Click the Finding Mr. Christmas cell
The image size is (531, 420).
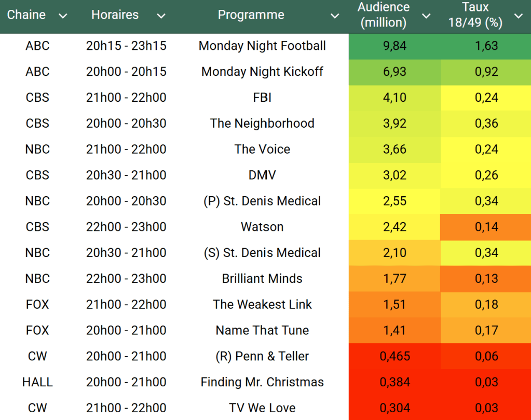(x=262, y=382)
